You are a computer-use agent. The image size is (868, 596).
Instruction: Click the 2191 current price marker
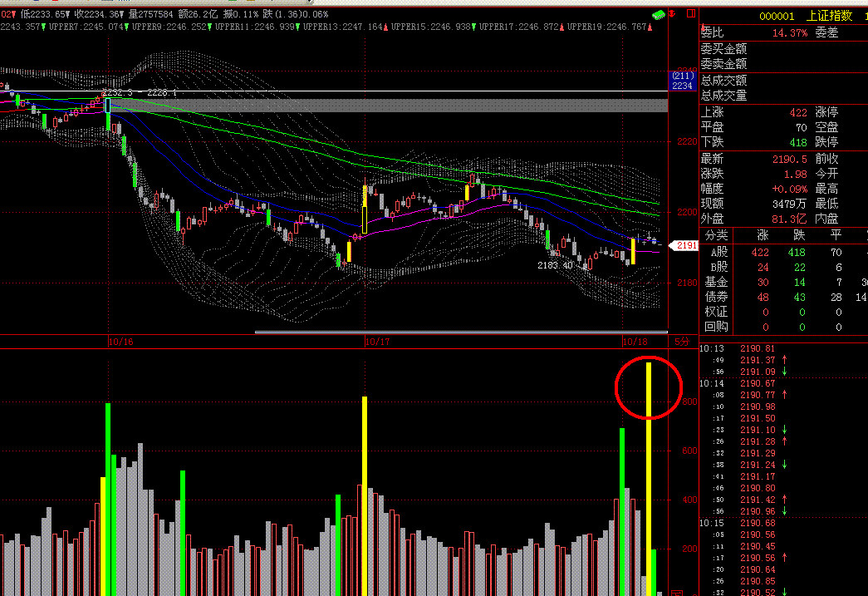click(684, 245)
